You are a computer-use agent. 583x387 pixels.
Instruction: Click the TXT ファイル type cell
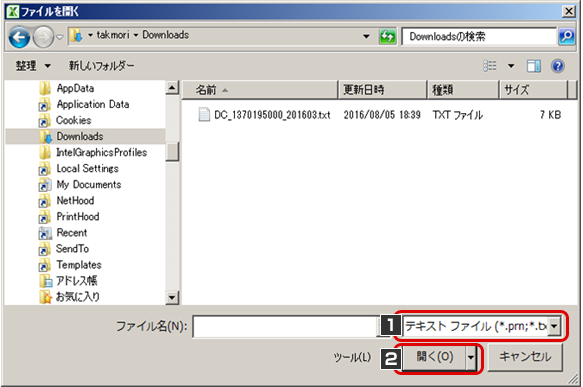click(x=457, y=115)
